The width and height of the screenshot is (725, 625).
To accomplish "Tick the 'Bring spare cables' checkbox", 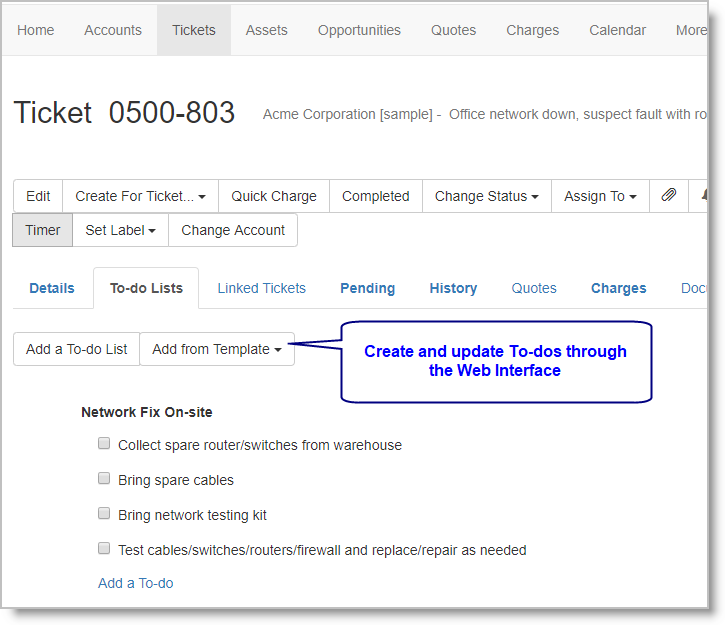I will click(x=104, y=479).
